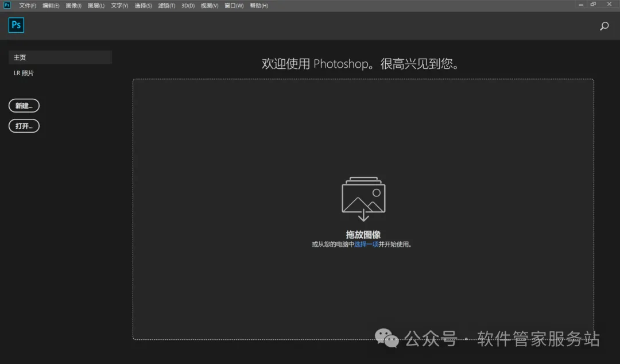This screenshot has height=364, width=620.
Task: Open the 图层(L) menu
Action: 96,6
